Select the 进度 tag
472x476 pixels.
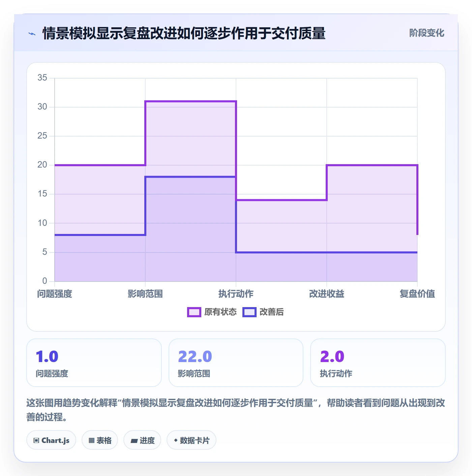click(142, 440)
